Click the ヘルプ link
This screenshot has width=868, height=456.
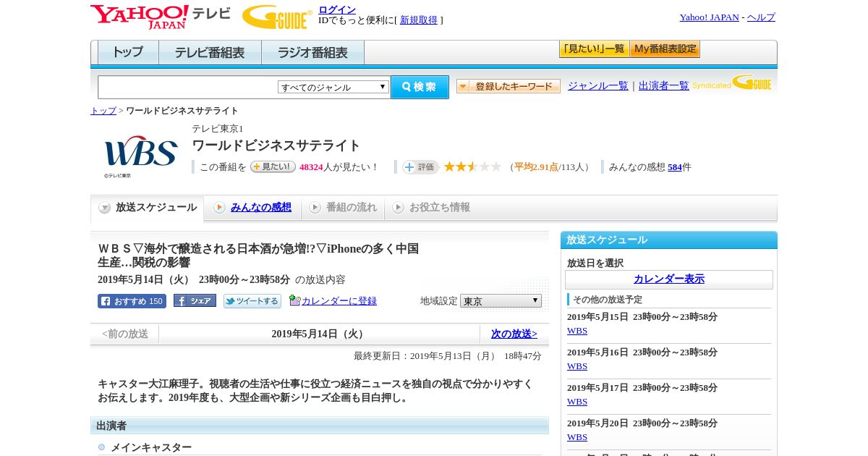(761, 17)
